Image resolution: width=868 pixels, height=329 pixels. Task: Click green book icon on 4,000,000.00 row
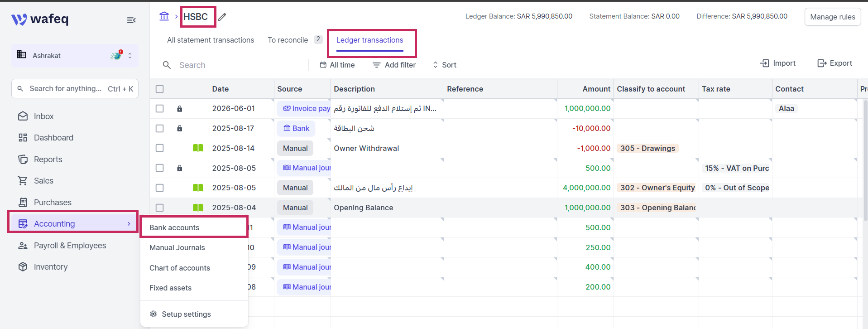pos(198,188)
